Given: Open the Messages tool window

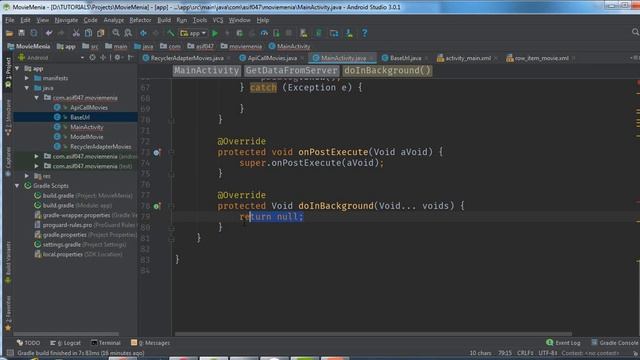Looking at the screenshot, I should (x=151, y=343).
